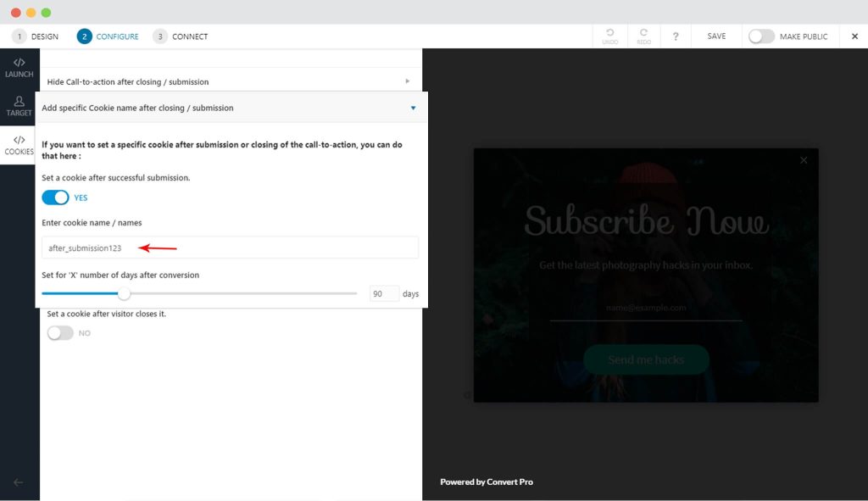Click the back arrow at sidebar bottom

click(x=19, y=482)
